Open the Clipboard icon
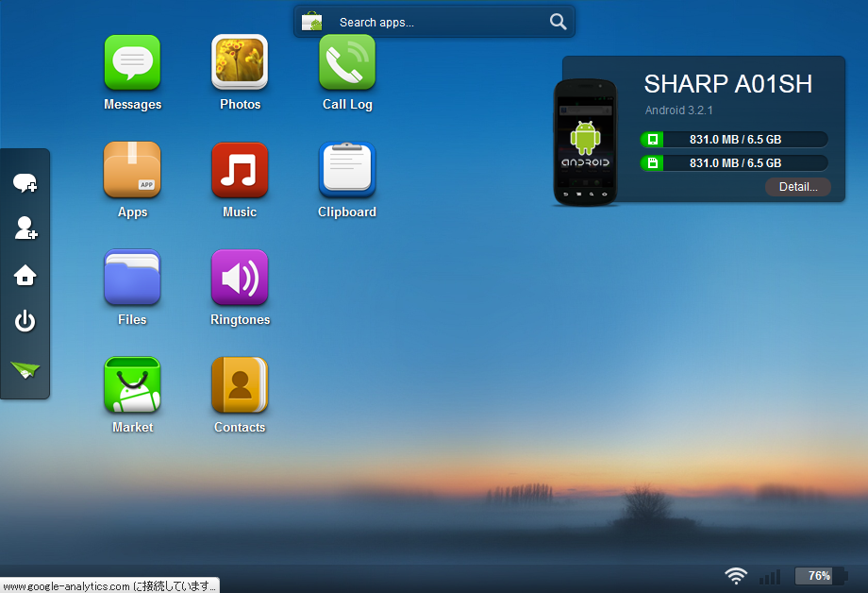 (x=347, y=171)
